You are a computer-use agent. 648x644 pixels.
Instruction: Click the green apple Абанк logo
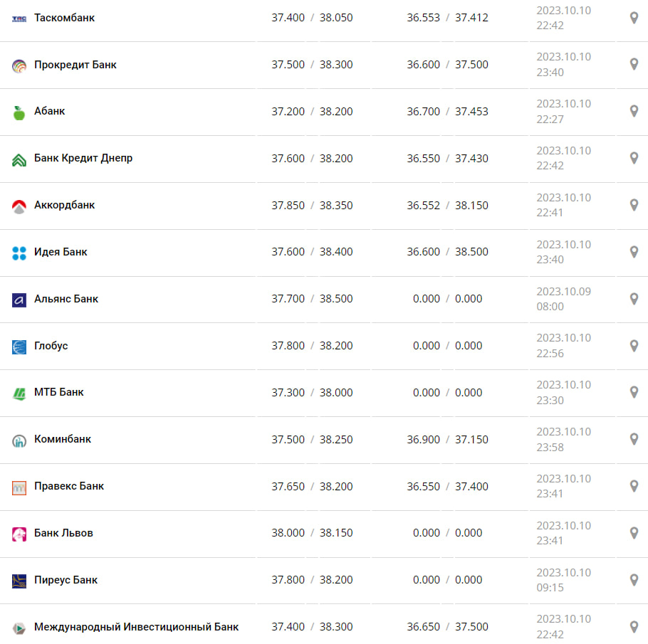click(x=19, y=112)
